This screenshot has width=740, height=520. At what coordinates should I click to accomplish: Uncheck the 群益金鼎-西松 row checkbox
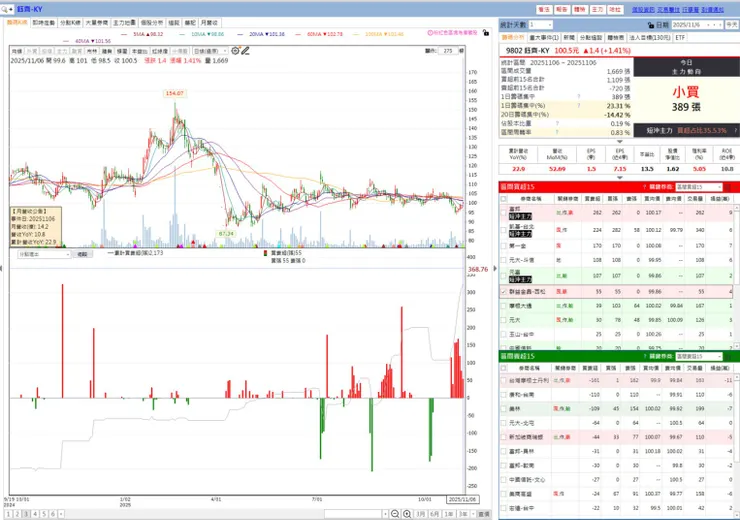pyautogui.click(x=504, y=292)
